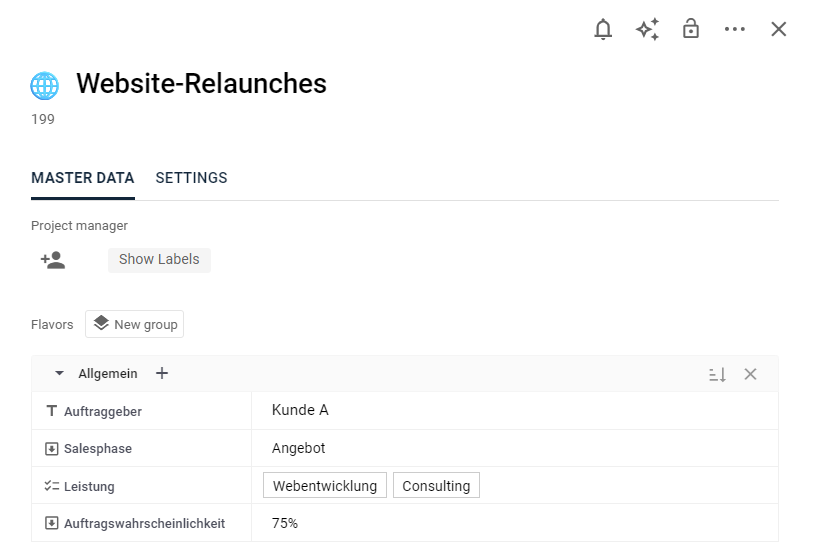Click the dropdown type icon beside Salesphase
Viewport: 822px width, 551px height.
click(x=51, y=449)
